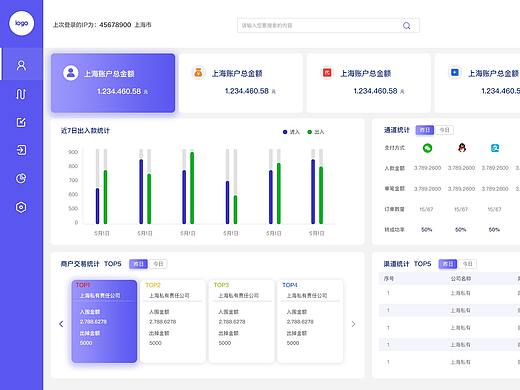Click the logo circle in the sidebar
520x390 pixels.
[x=21, y=23]
